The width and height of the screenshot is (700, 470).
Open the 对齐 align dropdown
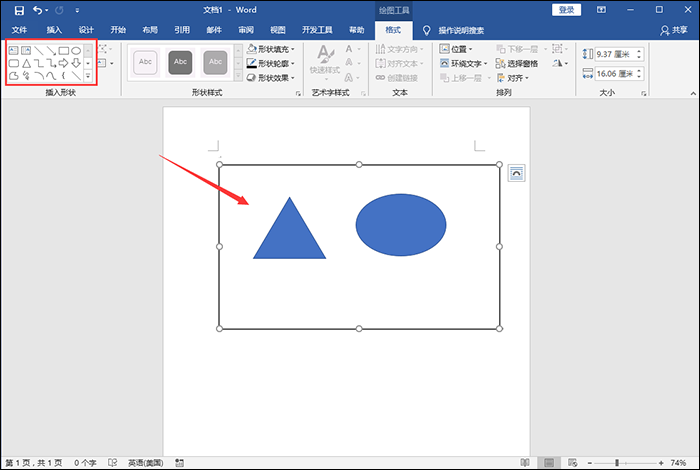click(512, 78)
